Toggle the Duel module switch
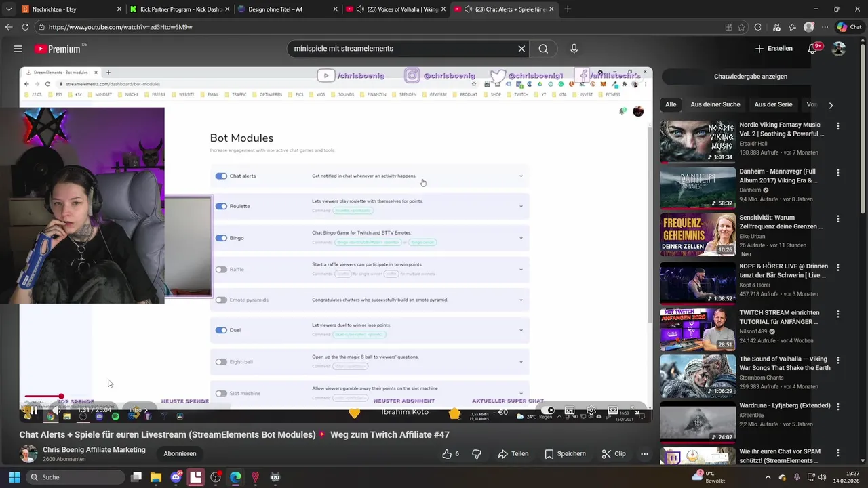The height and width of the screenshot is (488, 868). pos(221,330)
